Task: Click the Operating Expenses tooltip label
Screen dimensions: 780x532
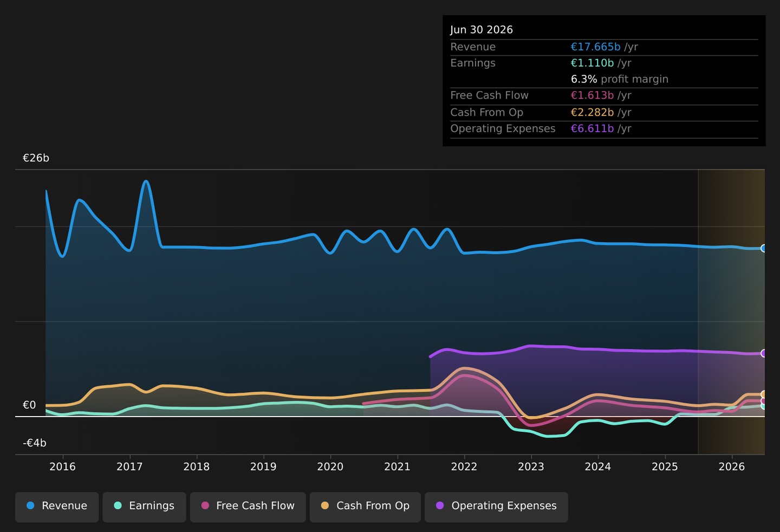Action: tap(503, 128)
